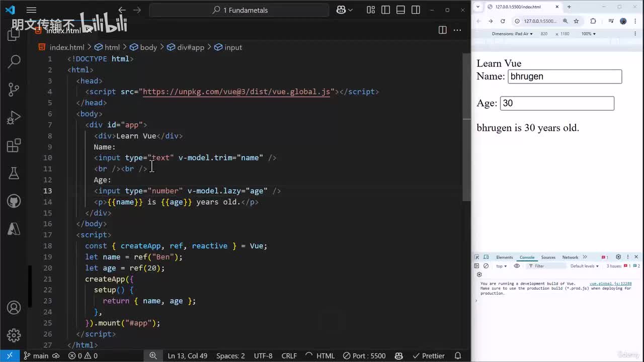
Task: Reload the browser page
Action: pyautogui.click(x=503, y=21)
